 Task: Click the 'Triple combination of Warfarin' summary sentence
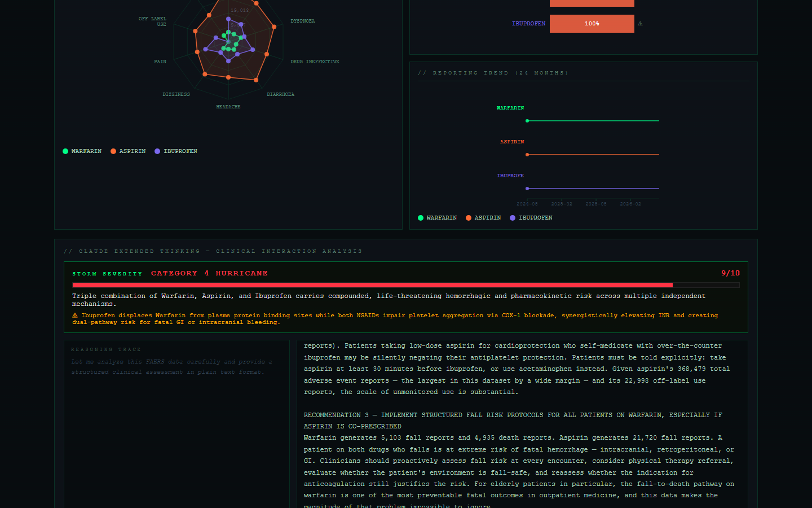(389, 300)
